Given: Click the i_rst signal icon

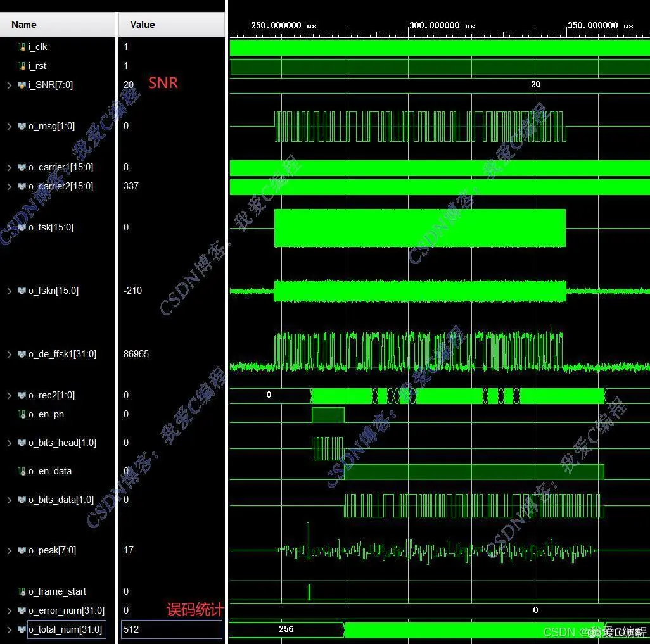Looking at the screenshot, I should pyautogui.click(x=22, y=66).
